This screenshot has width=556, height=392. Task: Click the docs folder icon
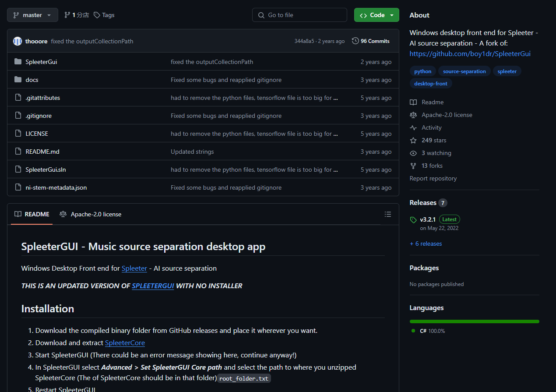(x=18, y=80)
